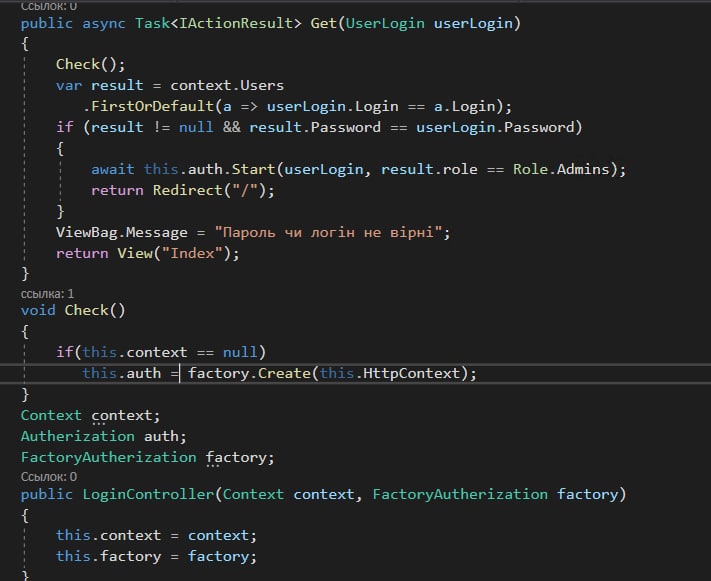Click the "Task" type name before IActionResult
This screenshot has width=711, height=581.
coord(152,23)
